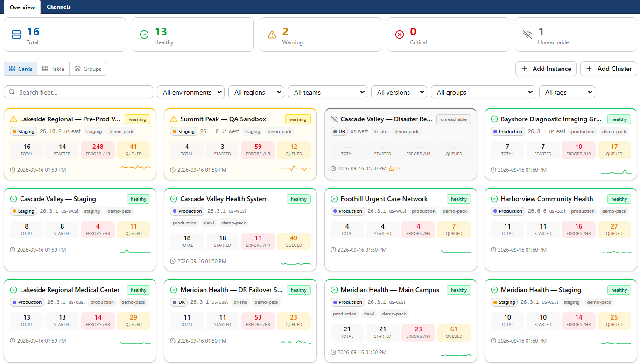This screenshot has height=364, width=640.
Task: Open Cascade Valley Health System card title
Action: coord(224,199)
